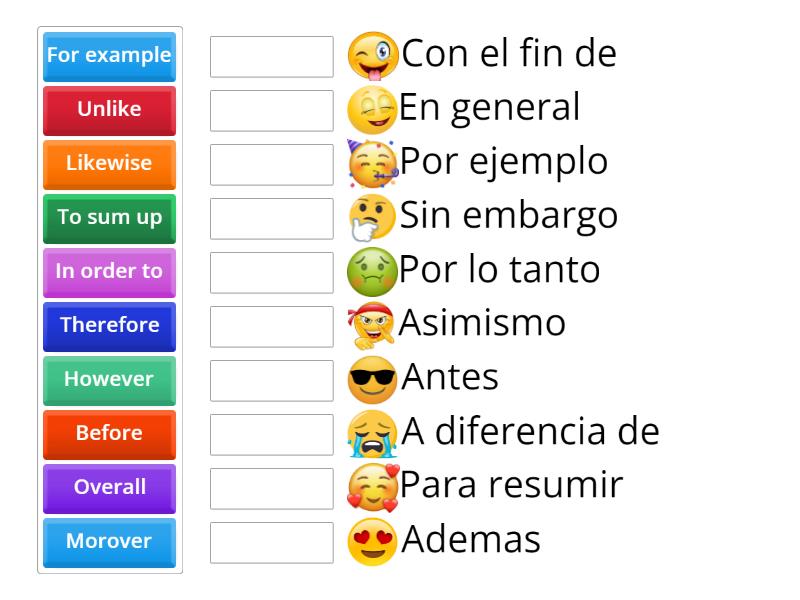
Task: Select the orange 'Likewise' tile
Action: [110, 164]
